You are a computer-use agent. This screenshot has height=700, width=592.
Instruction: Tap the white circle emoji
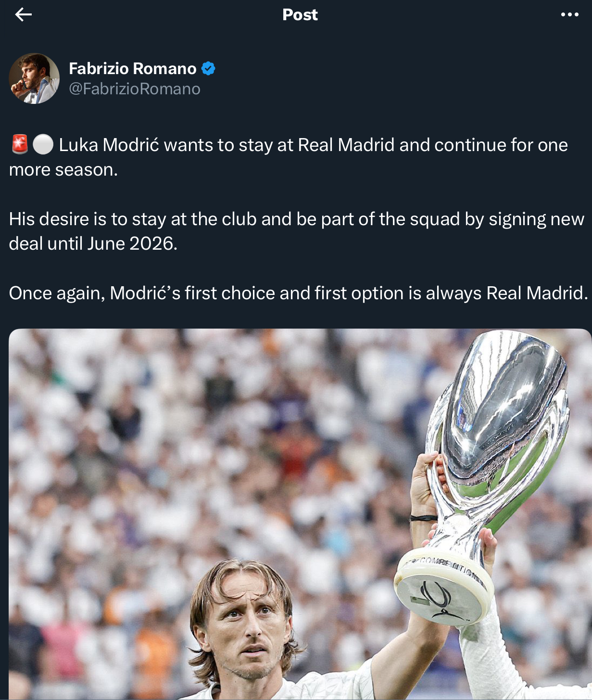click(43, 144)
